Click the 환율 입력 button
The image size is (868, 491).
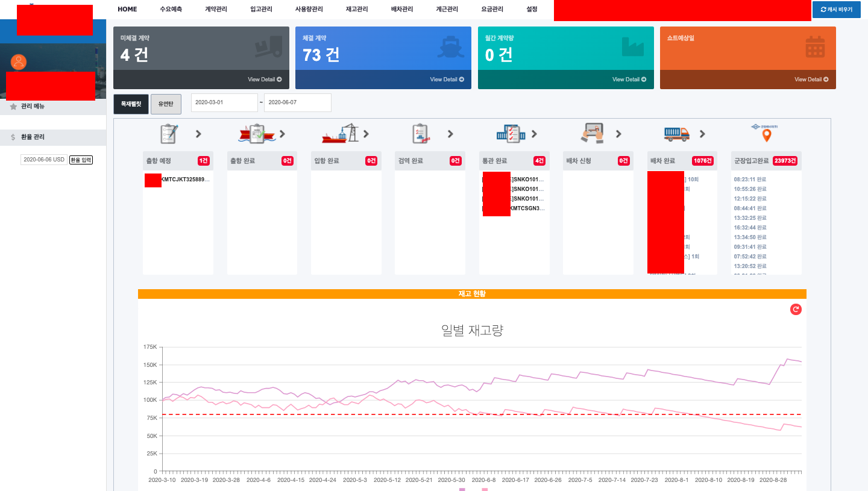(x=81, y=160)
